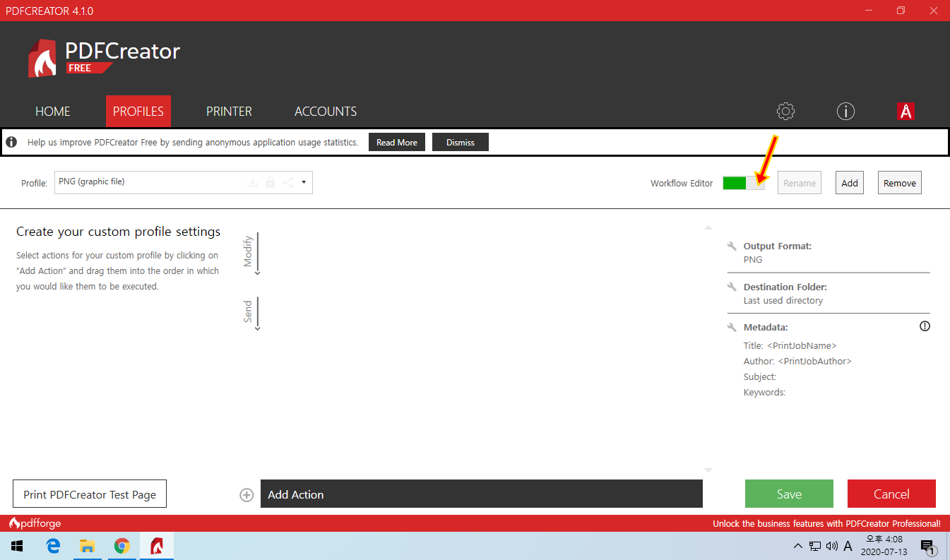Image resolution: width=950 pixels, height=560 pixels.
Task: Click Print PDFCreator Test Page button
Action: (x=90, y=494)
